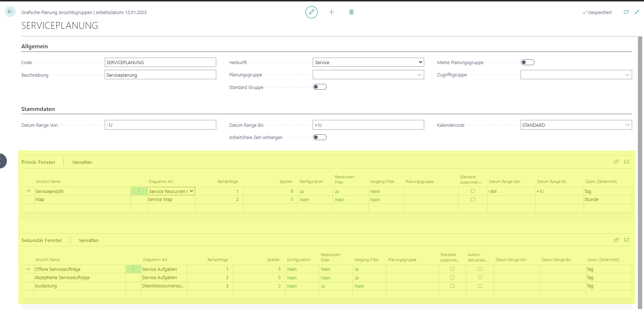Check Standard zusammen box for Map row
The height and width of the screenshot is (309, 644).
pyautogui.click(x=473, y=200)
